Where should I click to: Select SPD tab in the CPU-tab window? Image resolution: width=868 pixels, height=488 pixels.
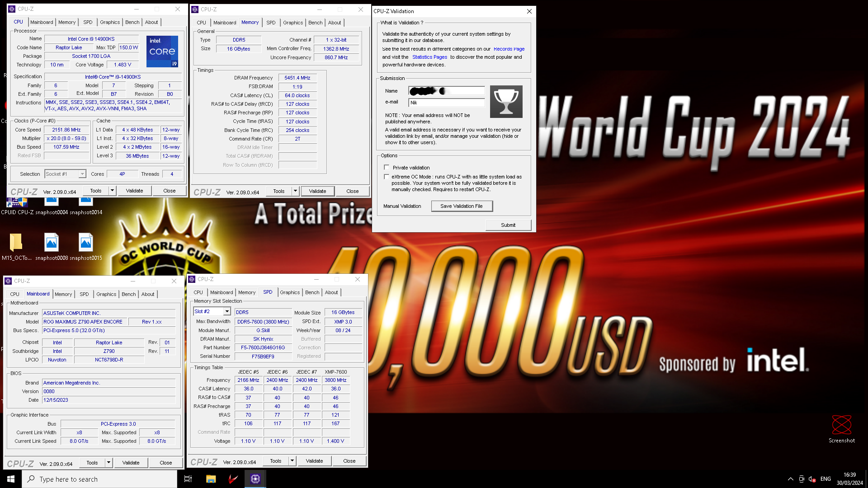click(x=88, y=22)
